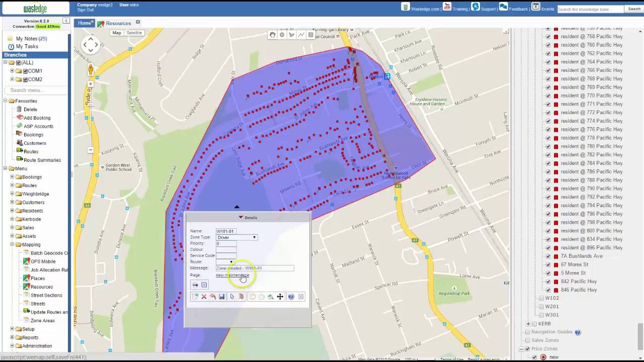Toggle the (ALL) branches checkbox

[x=18, y=63]
